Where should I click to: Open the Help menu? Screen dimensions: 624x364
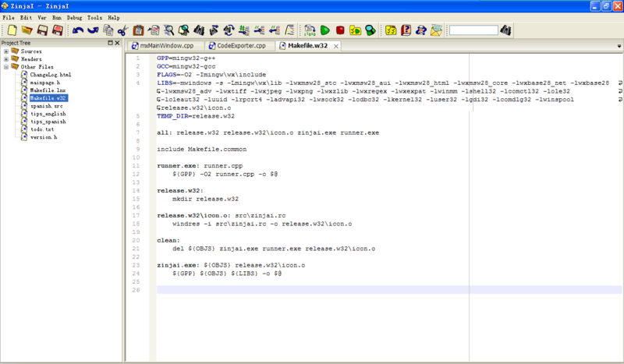coord(113,17)
